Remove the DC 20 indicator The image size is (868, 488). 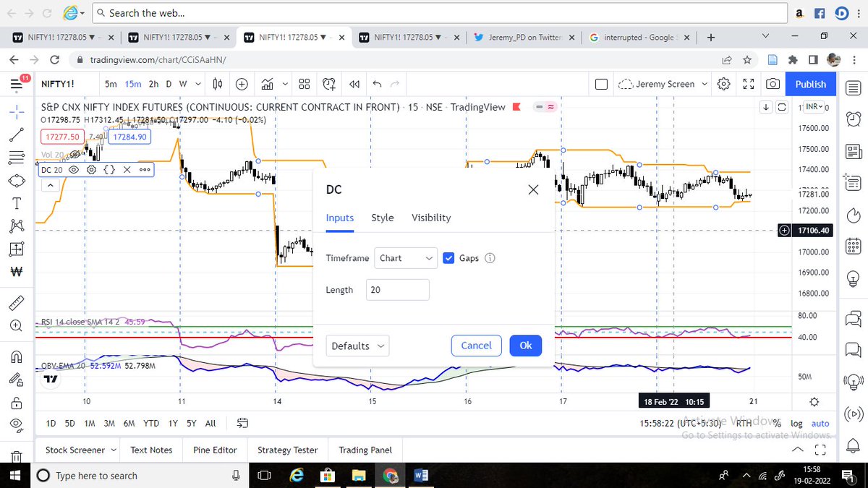tap(126, 169)
